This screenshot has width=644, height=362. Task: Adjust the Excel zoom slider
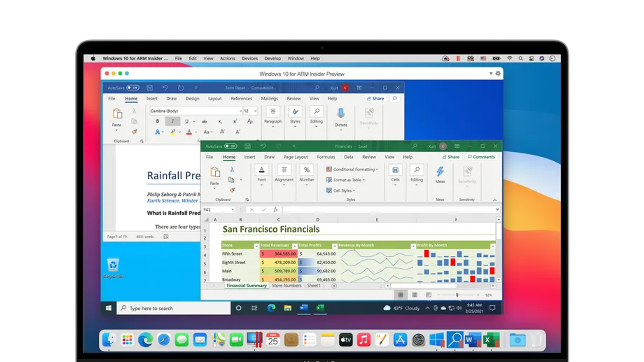pos(457,295)
